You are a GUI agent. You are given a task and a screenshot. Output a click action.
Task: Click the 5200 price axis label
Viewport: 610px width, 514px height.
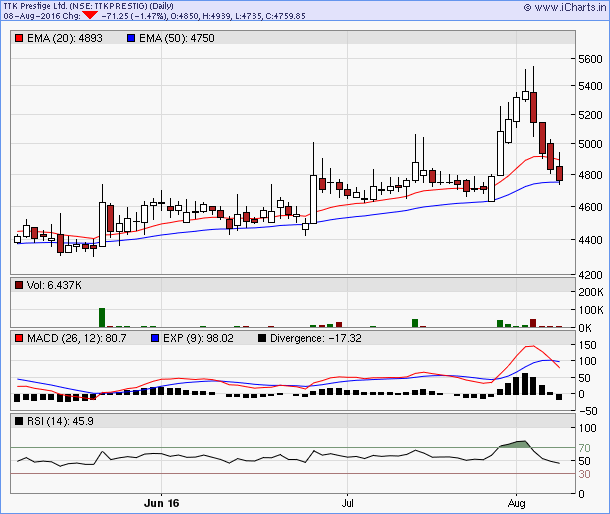(x=590, y=115)
